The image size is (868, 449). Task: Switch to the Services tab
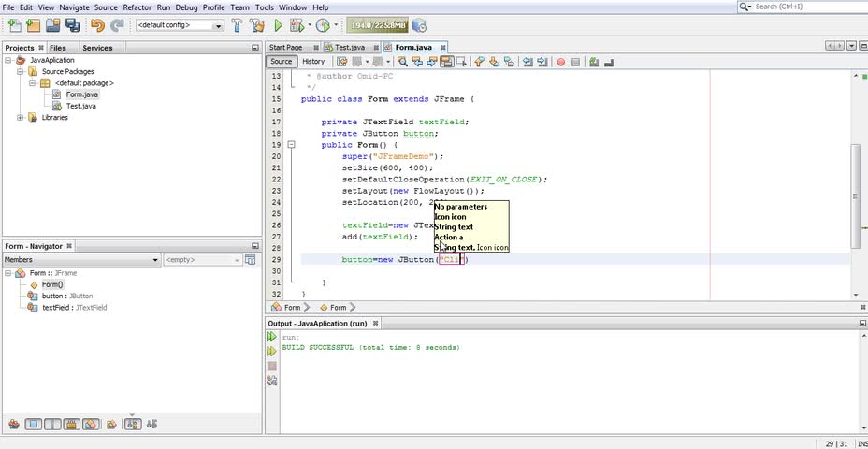coord(97,48)
